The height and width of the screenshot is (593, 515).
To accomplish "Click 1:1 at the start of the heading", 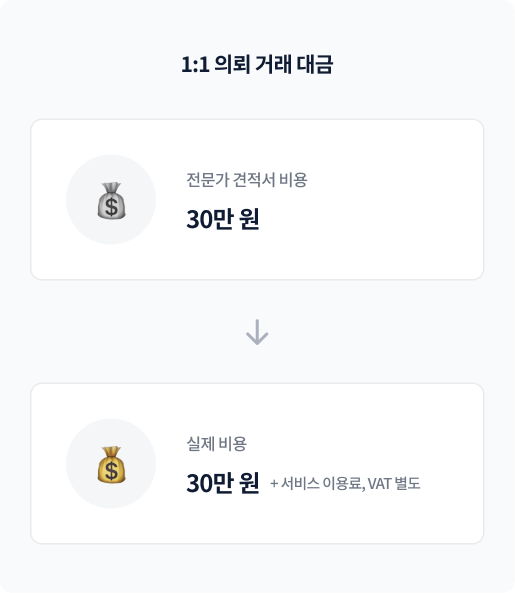I will [x=195, y=65].
